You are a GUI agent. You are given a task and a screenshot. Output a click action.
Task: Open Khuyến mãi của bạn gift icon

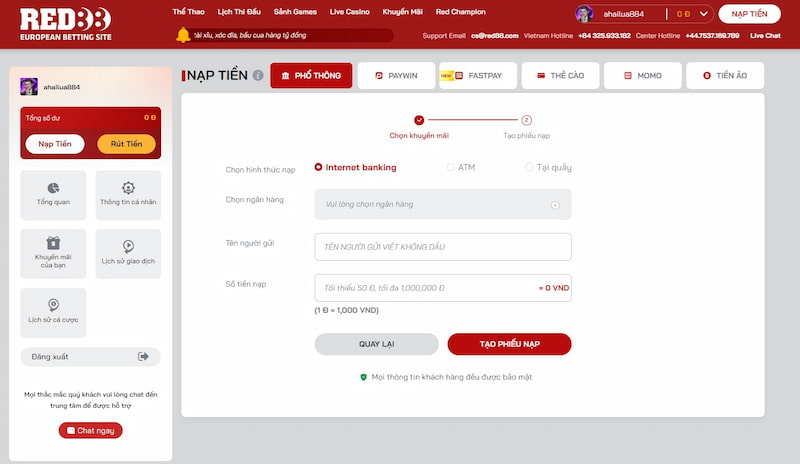tap(53, 243)
